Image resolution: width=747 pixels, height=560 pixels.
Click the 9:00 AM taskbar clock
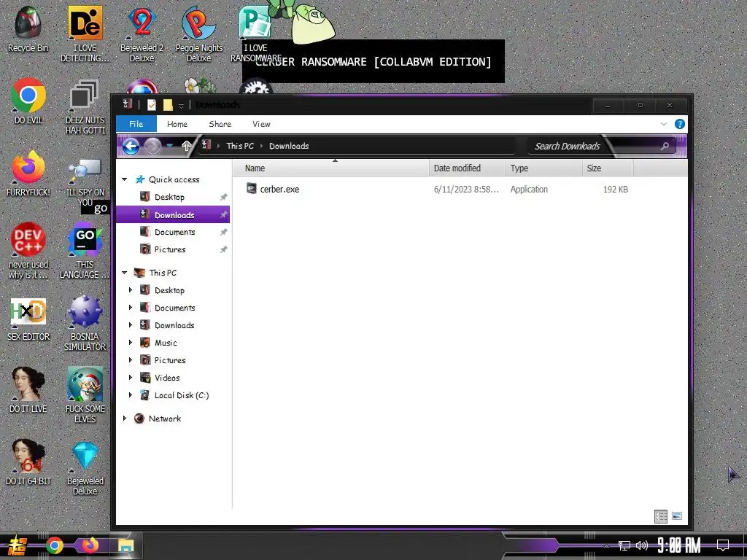679,545
